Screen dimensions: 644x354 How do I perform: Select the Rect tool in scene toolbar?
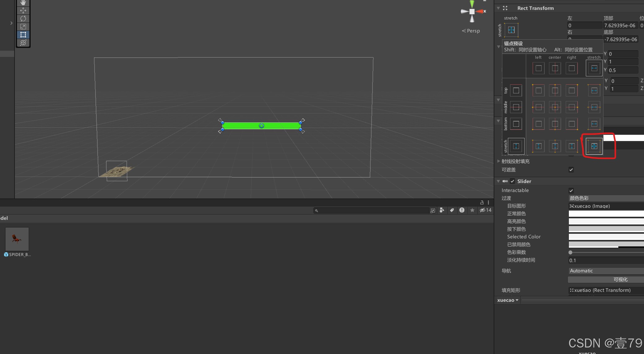23,35
